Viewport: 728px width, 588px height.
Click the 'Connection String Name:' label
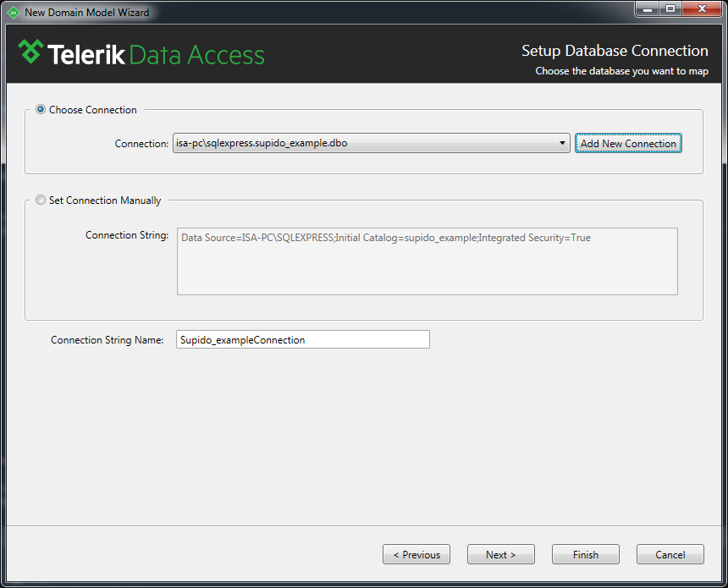(108, 340)
